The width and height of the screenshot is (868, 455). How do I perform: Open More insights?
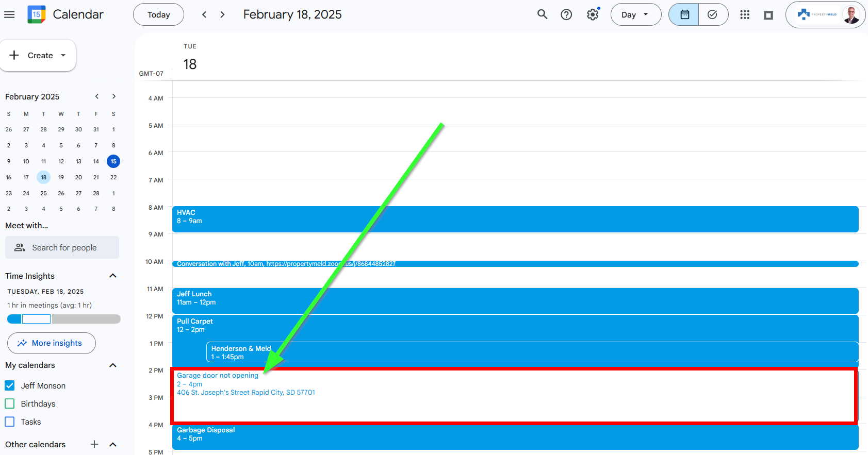[52, 343]
